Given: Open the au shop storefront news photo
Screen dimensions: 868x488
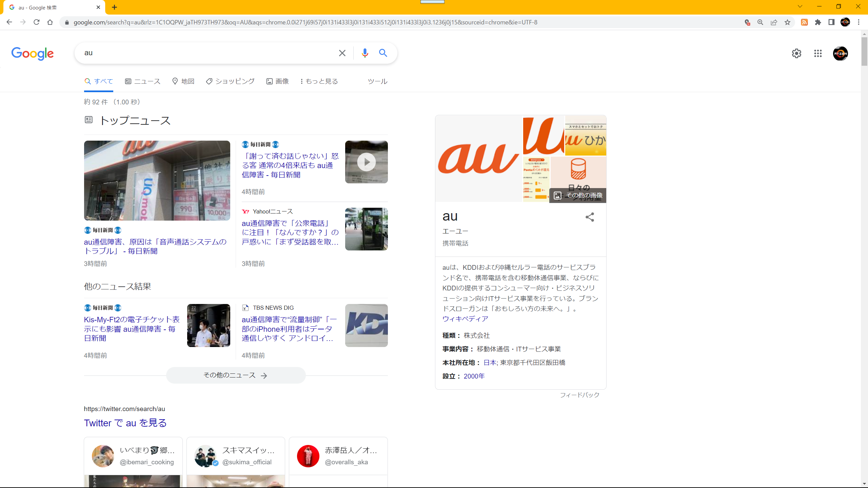Looking at the screenshot, I should (157, 181).
